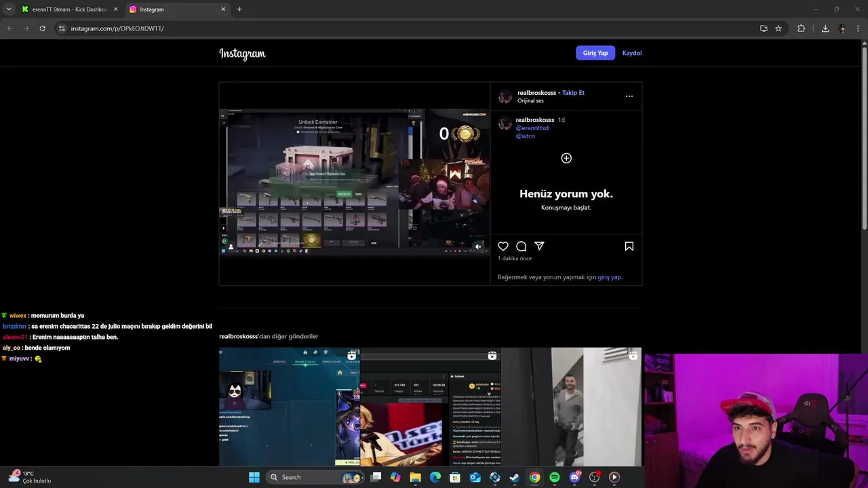Open the Windows Start button

254,477
